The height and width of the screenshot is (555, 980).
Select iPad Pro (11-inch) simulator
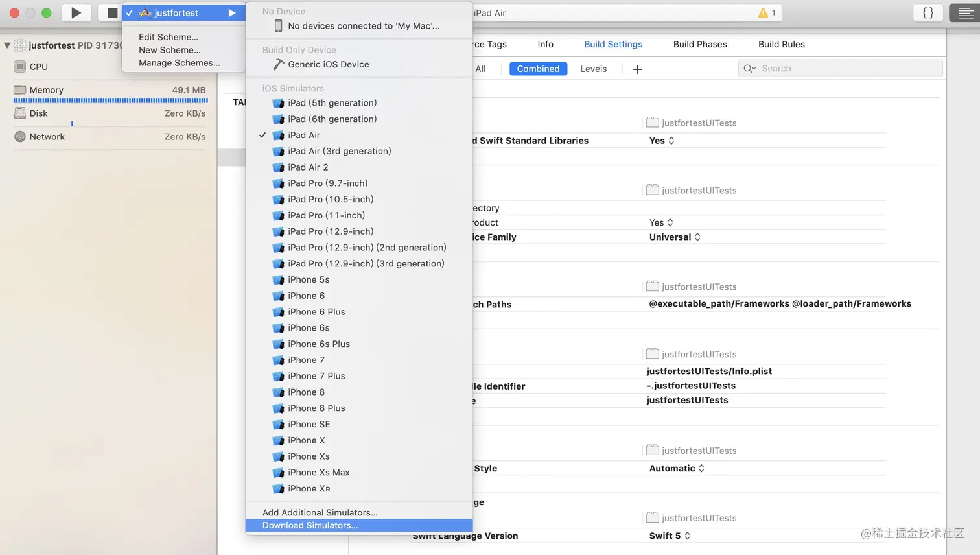(359, 215)
